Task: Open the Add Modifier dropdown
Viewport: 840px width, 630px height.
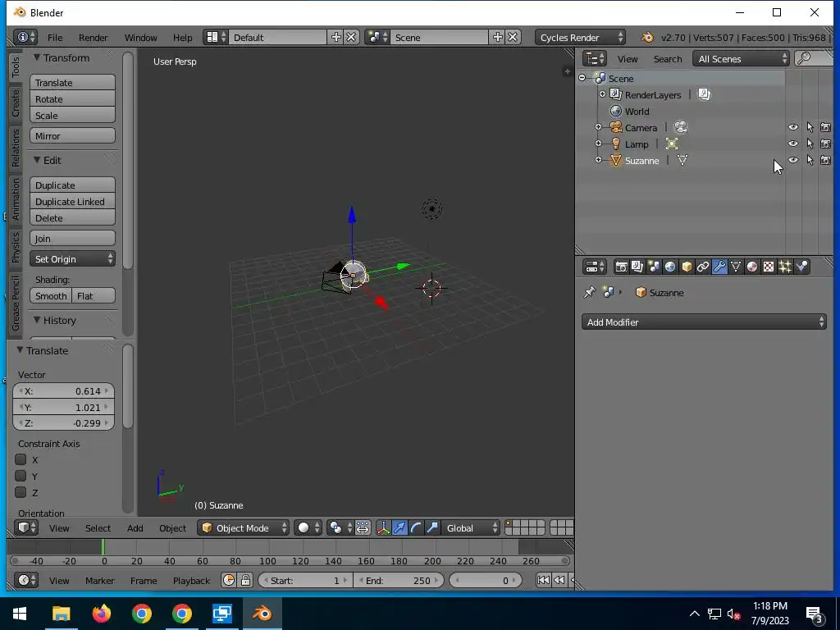Action: (704, 322)
